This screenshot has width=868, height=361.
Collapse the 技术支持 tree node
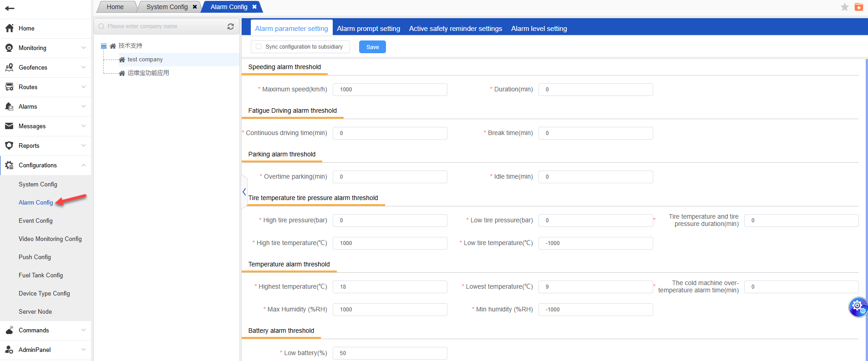[104, 46]
